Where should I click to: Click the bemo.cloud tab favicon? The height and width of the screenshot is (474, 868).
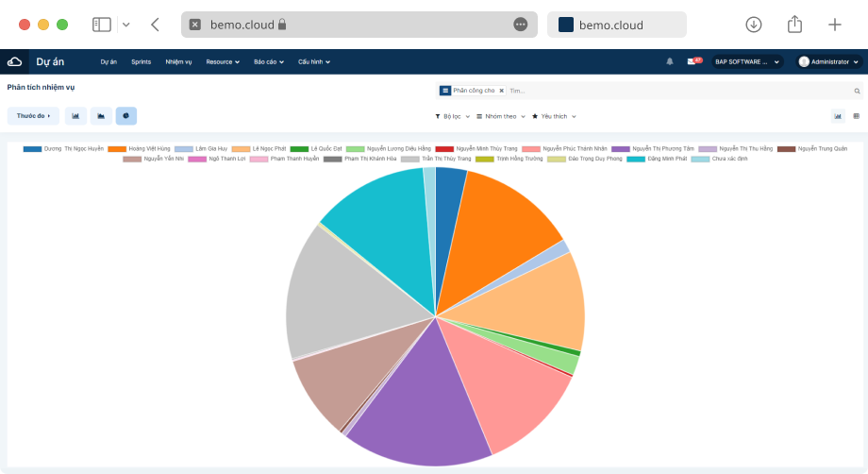[x=566, y=25]
